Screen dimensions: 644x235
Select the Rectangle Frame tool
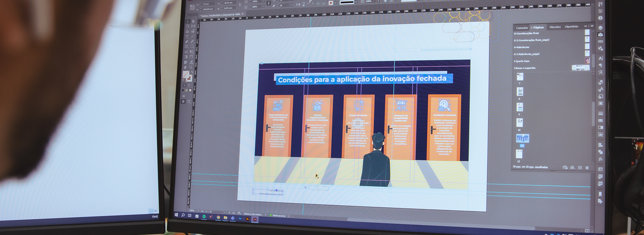[186, 46]
